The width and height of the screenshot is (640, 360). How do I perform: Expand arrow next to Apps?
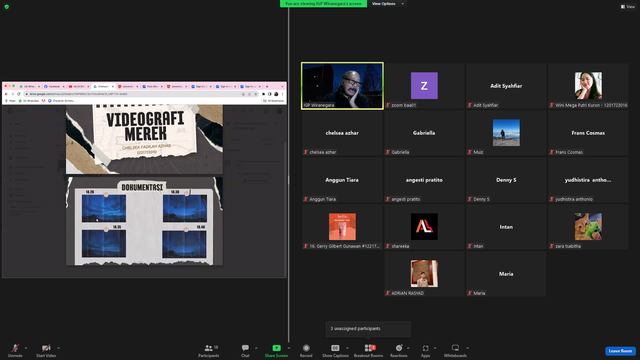(x=435, y=348)
